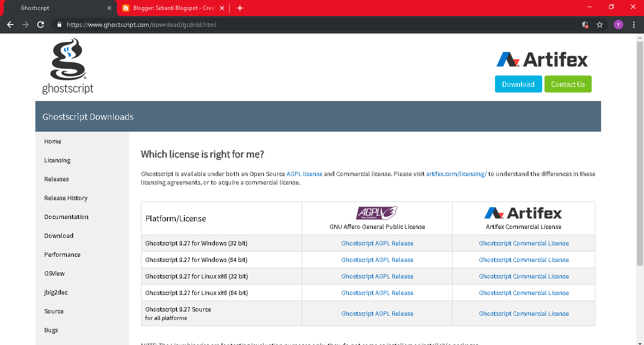Image resolution: width=644 pixels, height=345 pixels.
Task: Click the Blogger favicon on the second tab
Action: tap(126, 8)
